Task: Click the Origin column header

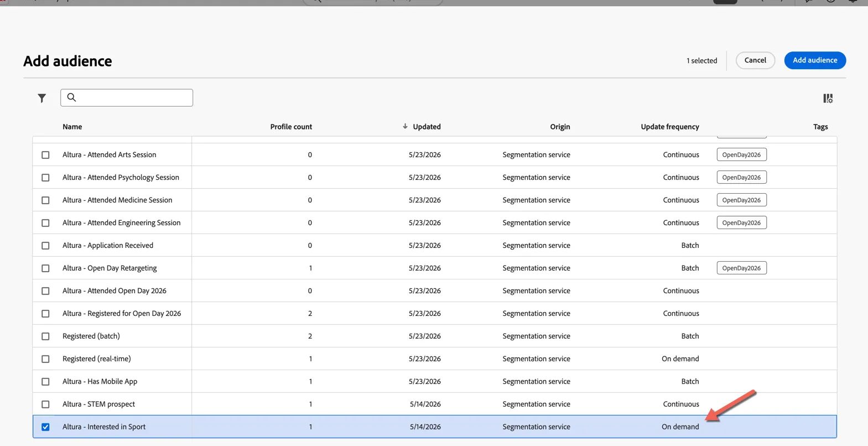Action: [560, 127]
